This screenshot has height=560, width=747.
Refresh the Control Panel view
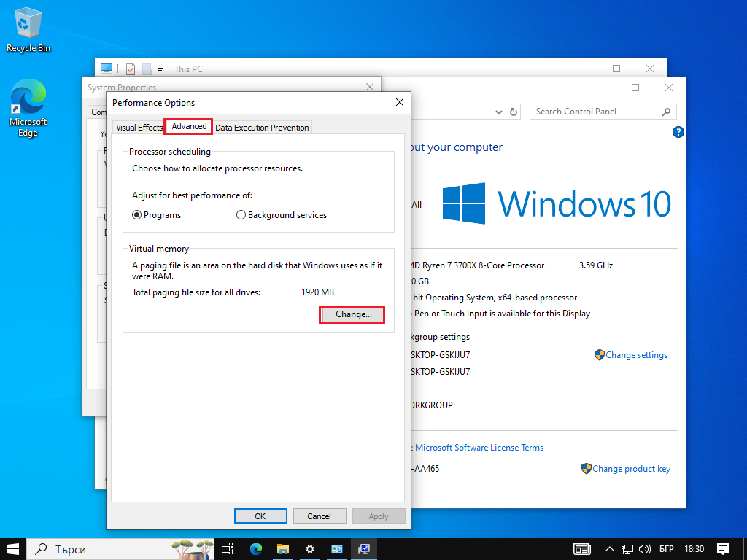(x=514, y=112)
